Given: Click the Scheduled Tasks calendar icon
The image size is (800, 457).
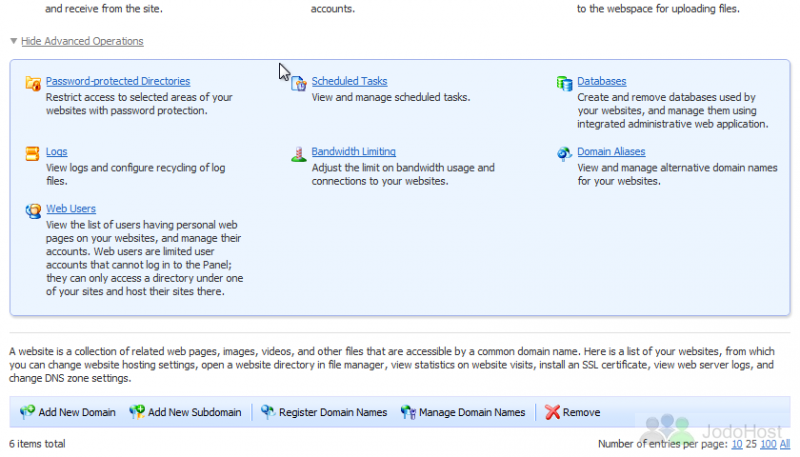Looking at the screenshot, I should pos(298,83).
